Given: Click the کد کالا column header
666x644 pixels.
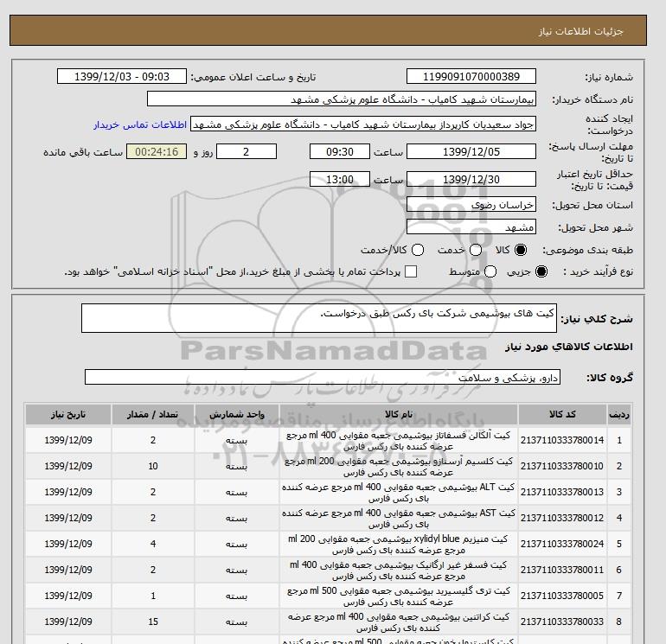Looking at the screenshot, I should (x=562, y=414).
